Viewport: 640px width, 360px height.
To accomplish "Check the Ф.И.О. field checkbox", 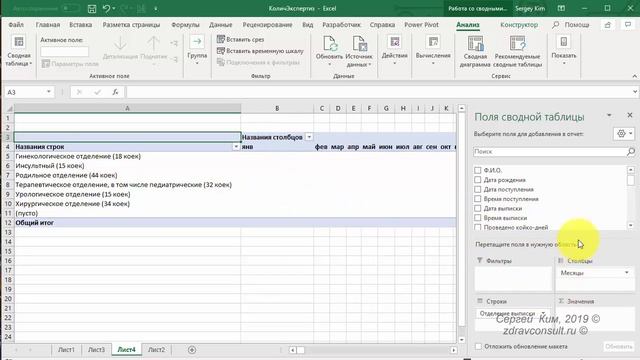I will [478, 170].
